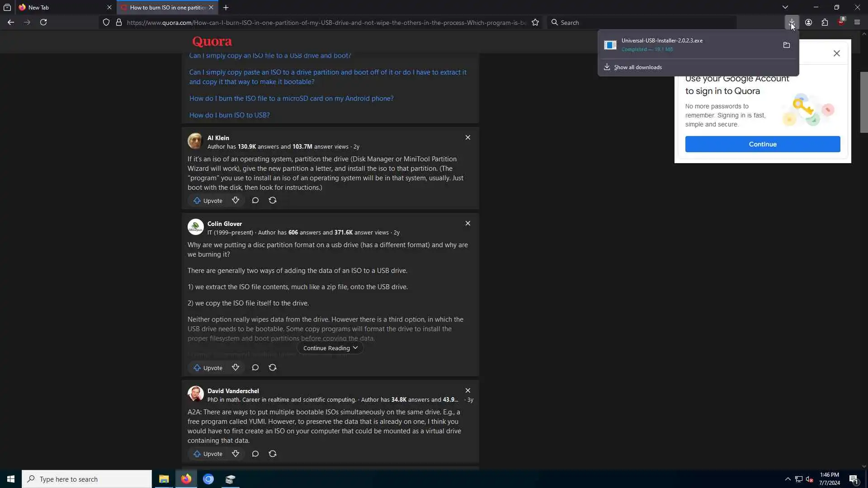Click the Firefox Account icon

click(808, 22)
